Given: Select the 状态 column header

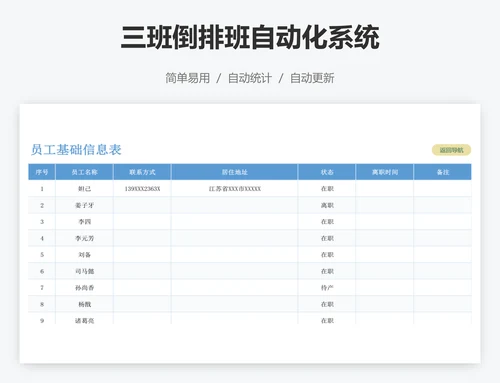Looking at the screenshot, I should coord(327,172).
